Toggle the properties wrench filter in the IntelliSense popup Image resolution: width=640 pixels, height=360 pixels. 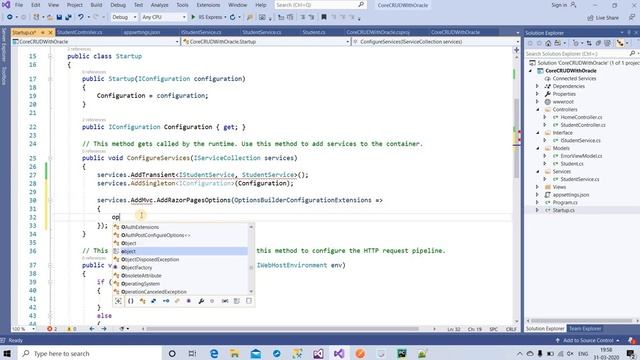[x=201, y=301]
